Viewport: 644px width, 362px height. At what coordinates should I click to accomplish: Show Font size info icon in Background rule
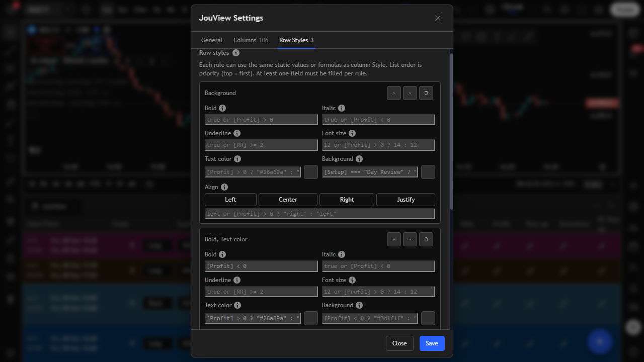[352, 133]
